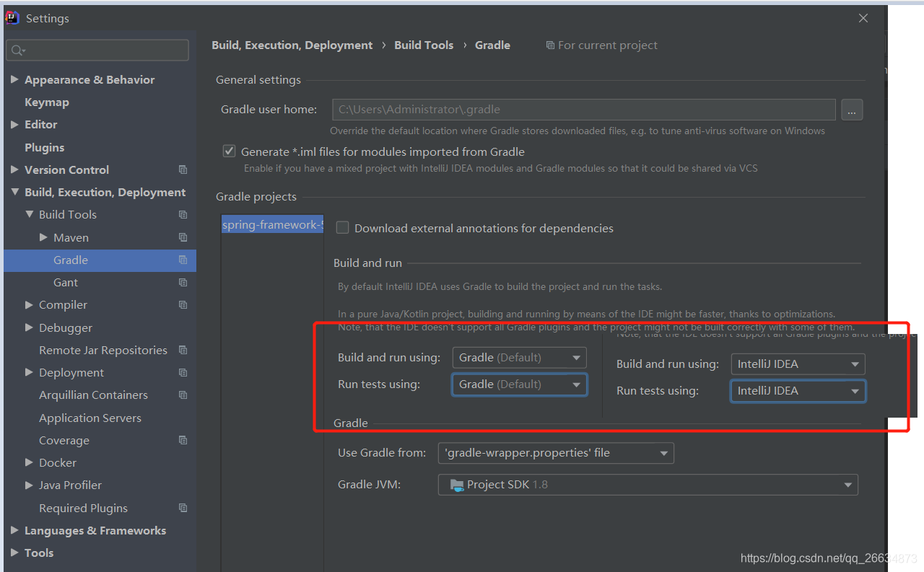The width and height of the screenshot is (924, 572).
Task: Click project-level icon next to Remote Jar Repositories
Action: 183,350
